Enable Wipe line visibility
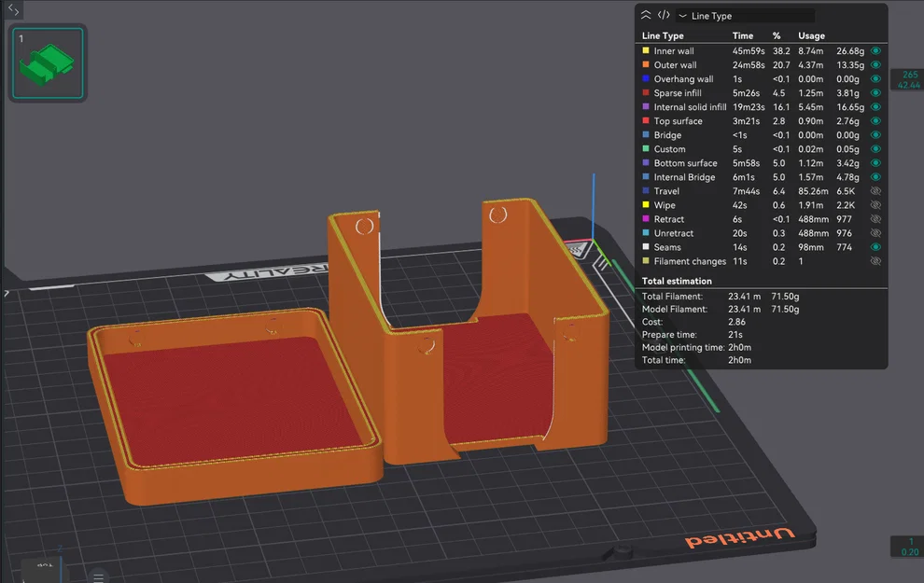This screenshot has height=583, width=924. (875, 205)
